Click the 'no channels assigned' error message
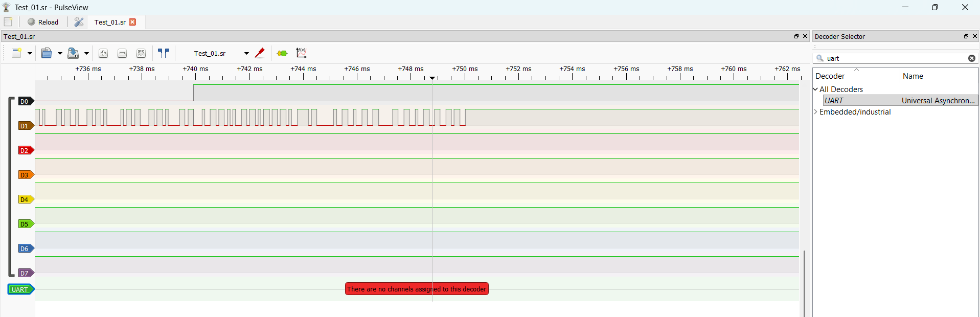 pyautogui.click(x=417, y=289)
